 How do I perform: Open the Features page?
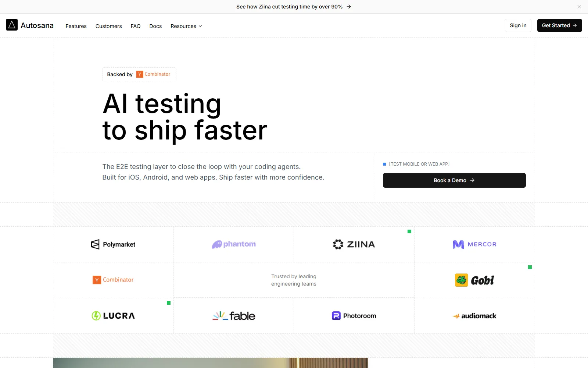point(76,26)
